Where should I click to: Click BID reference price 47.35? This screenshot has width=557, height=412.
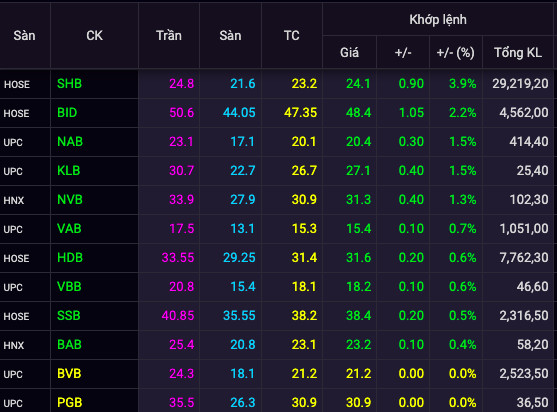(301, 113)
